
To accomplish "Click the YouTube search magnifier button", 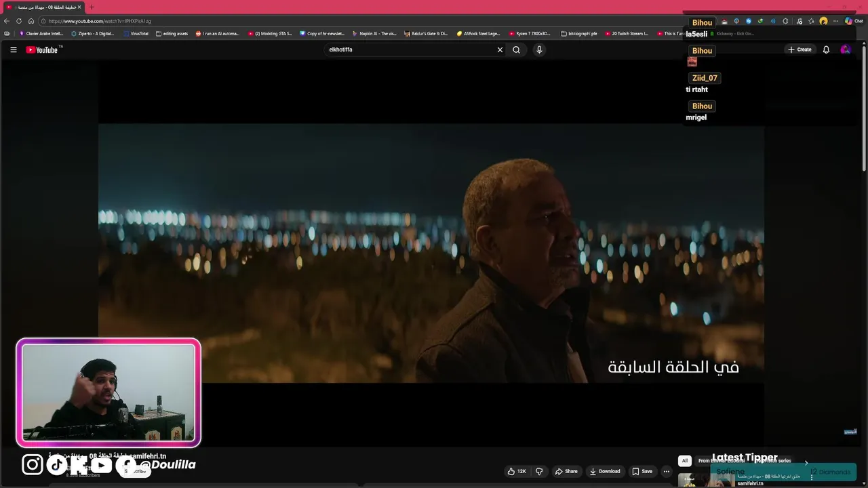I will pyautogui.click(x=516, y=49).
